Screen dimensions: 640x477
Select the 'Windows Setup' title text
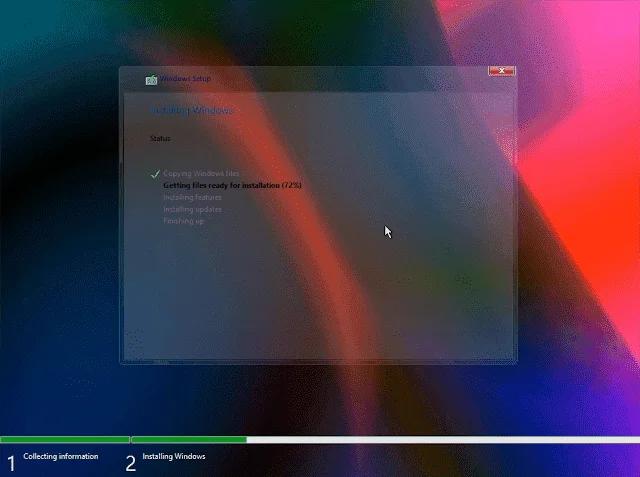pyautogui.click(x=185, y=78)
